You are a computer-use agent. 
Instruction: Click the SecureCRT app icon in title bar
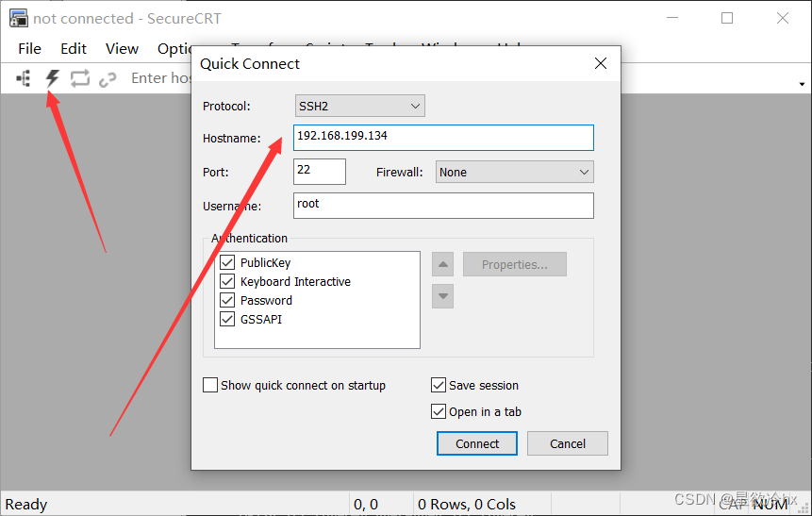pos(19,19)
